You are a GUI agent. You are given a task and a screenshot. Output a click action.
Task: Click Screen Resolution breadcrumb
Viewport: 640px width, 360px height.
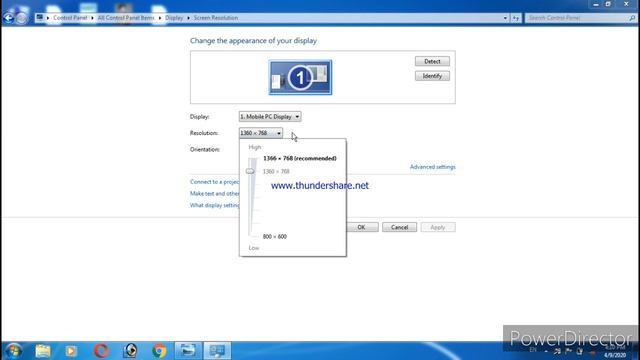coord(216,18)
